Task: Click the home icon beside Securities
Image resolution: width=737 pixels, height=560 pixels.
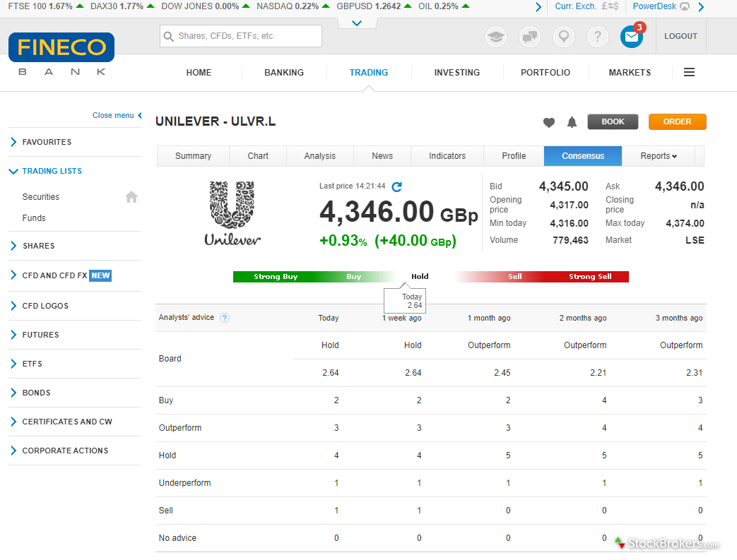Action: click(x=131, y=197)
